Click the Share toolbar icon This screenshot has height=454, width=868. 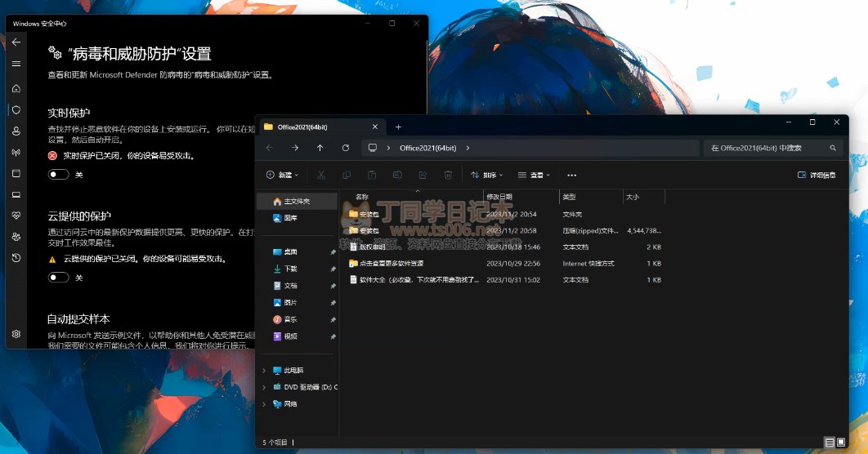(x=423, y=175)
